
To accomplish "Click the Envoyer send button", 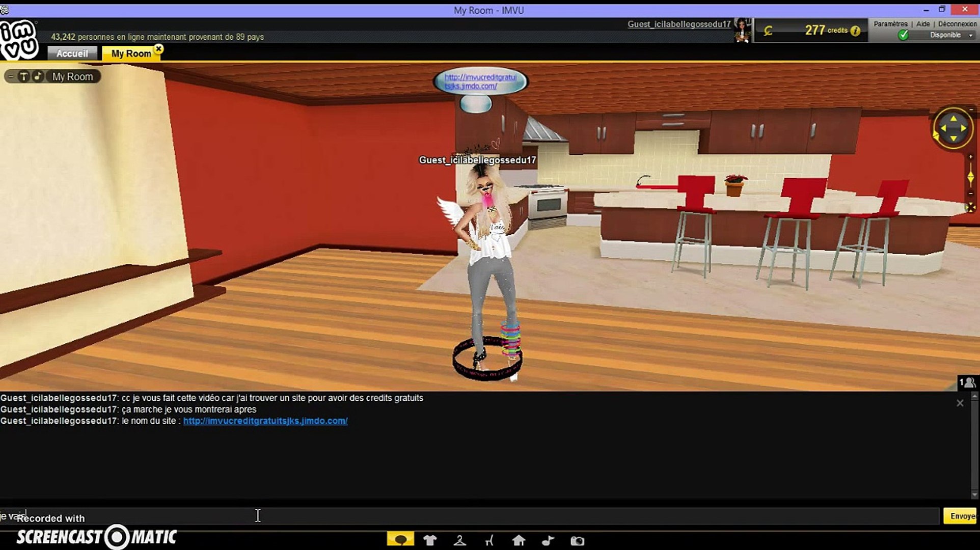I will [x=961, y=516].
